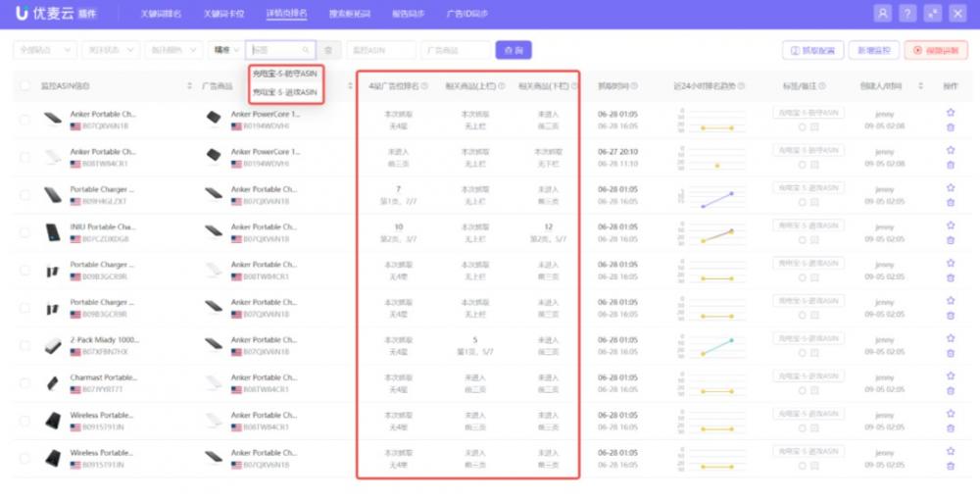Screen dimensions: 980x501
Task: Delete the row captured 06-27 20:10
Action: (951, 165)
